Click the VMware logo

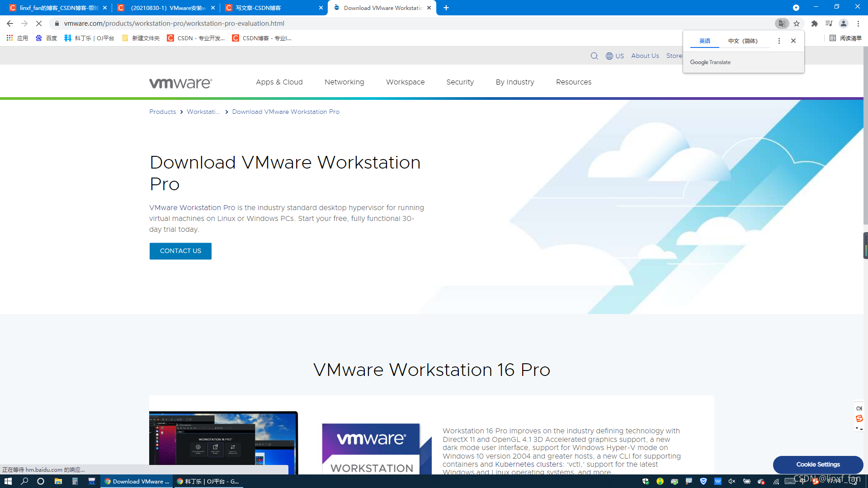[180, 83]
